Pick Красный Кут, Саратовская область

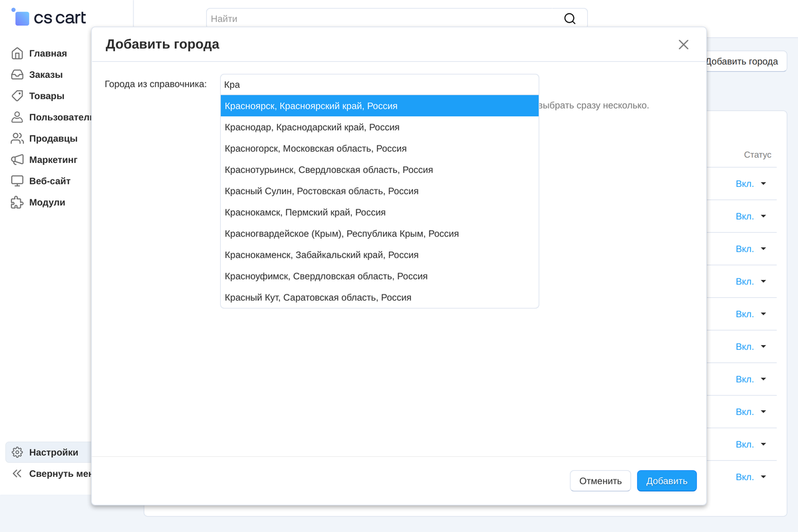[x=380, y=297]
